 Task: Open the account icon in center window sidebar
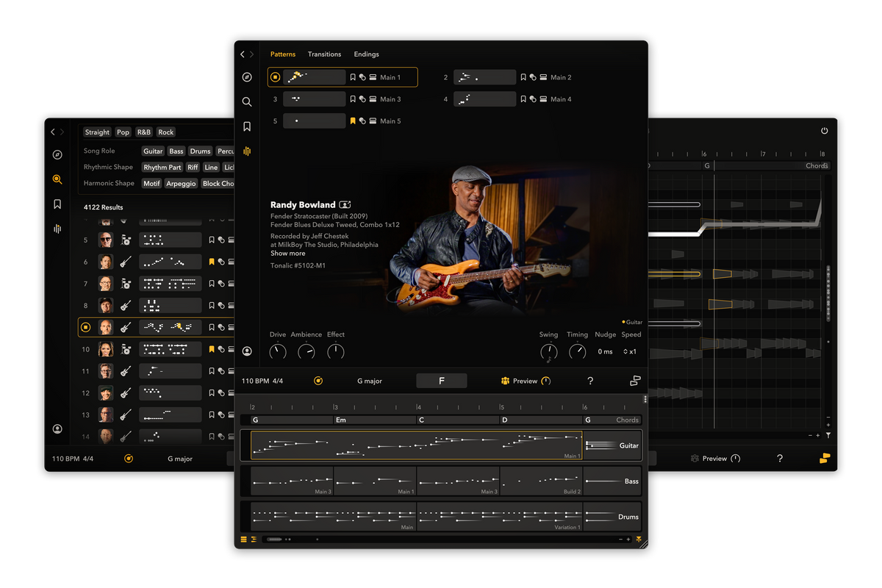247,351
